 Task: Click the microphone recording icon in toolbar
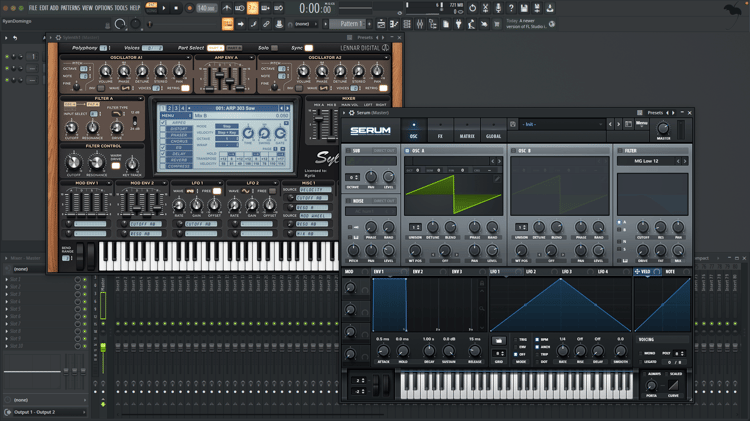pyautogui.click(x=498, y=8)
